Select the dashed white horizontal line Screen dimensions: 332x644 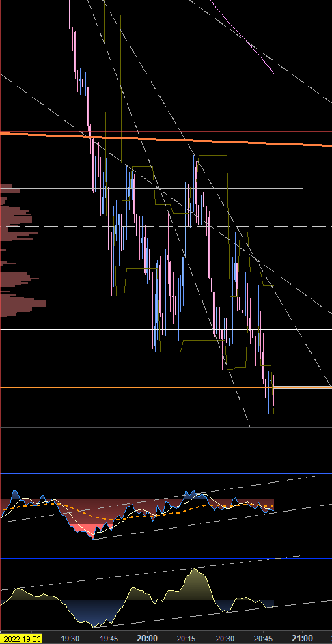166,226
